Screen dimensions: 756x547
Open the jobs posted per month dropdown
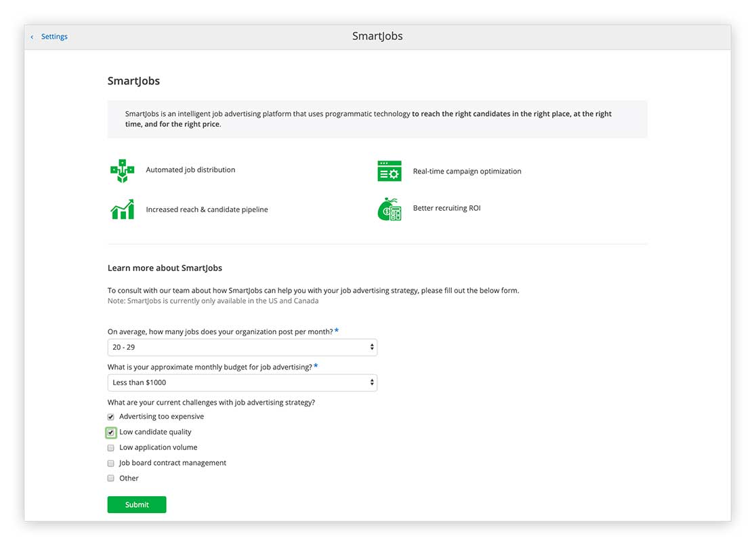tap(242, 347)
